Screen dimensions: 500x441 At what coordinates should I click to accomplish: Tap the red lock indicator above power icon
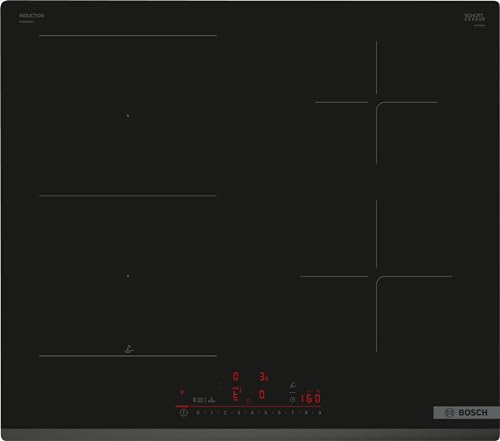[182, 392]
